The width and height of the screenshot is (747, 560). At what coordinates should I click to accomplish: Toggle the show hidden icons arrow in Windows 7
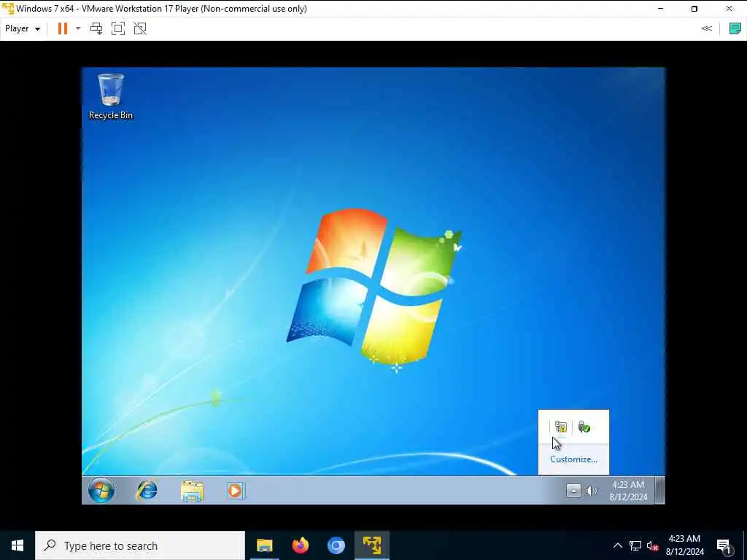(573, 491)
